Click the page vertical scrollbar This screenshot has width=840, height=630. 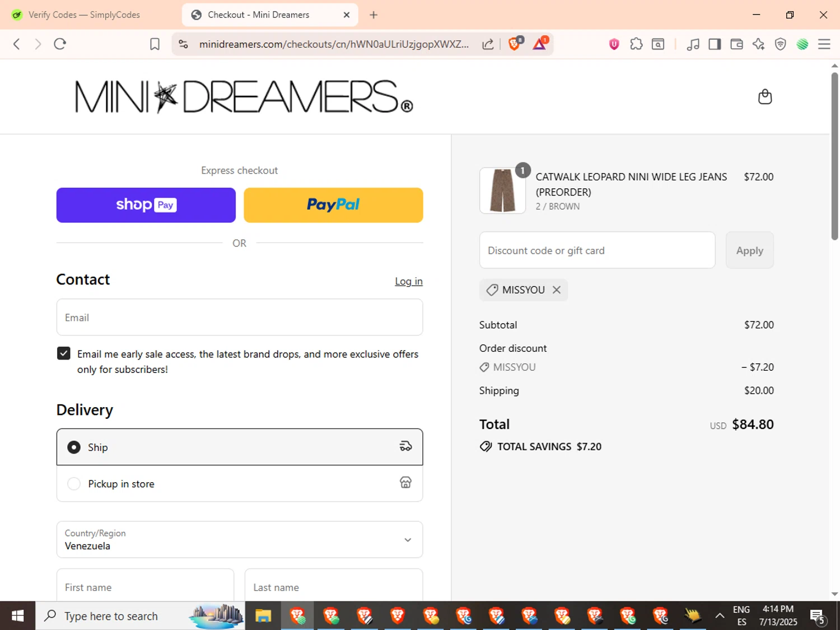[x=834, y=157]
